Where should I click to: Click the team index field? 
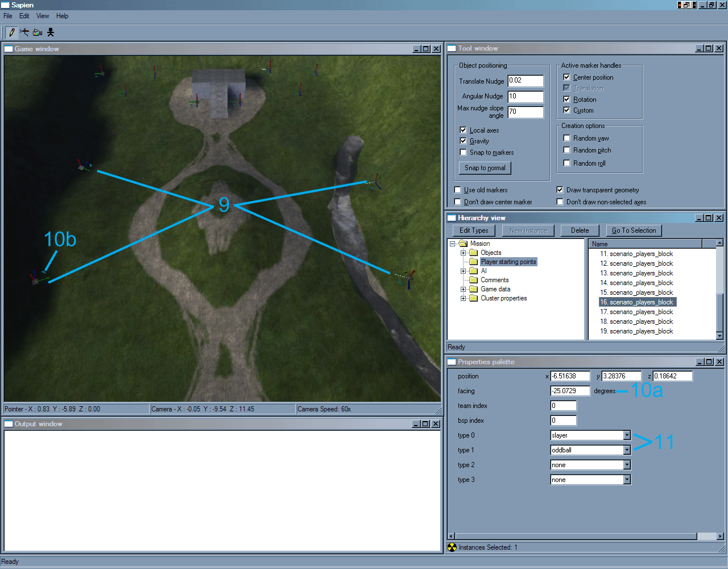564,406
